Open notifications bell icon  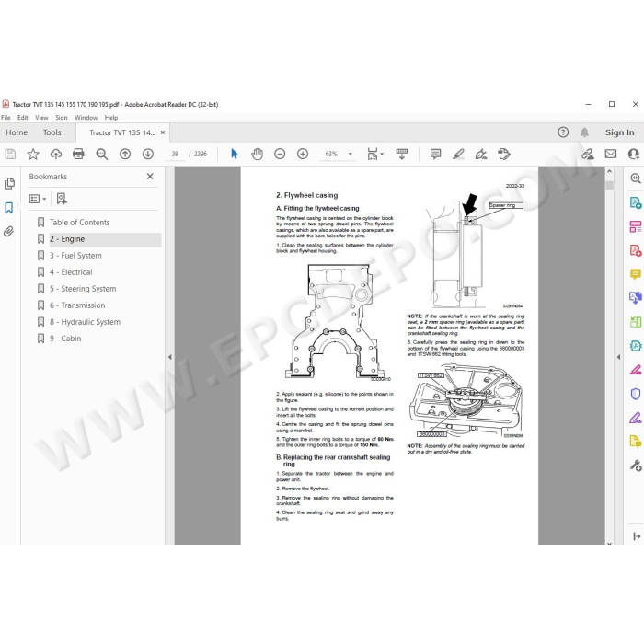pyautogui.click(x=584, y=132)
